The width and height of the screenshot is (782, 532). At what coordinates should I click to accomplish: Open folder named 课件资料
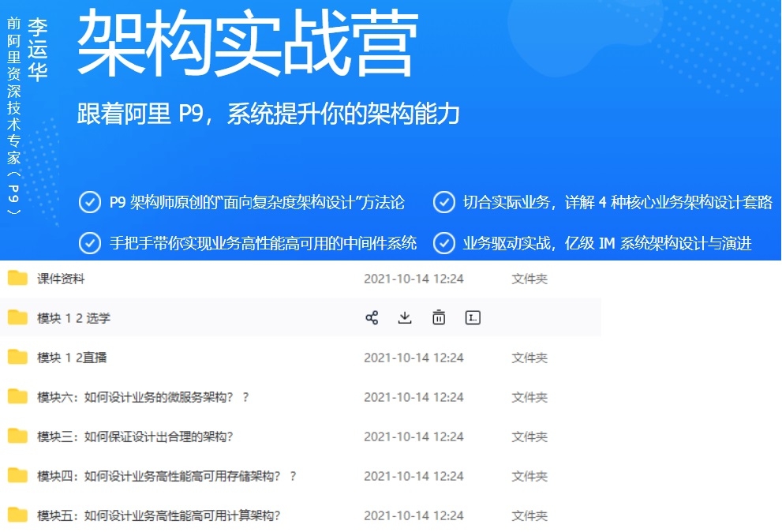tap(61, 279)
